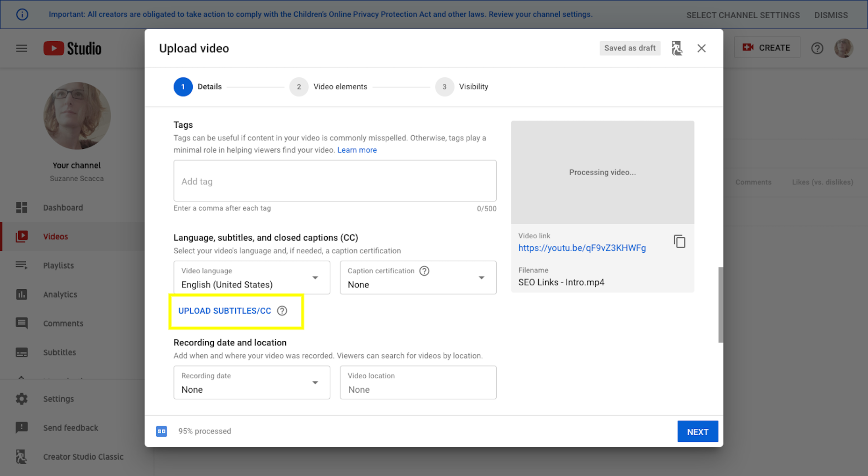Click Likes (vs. dislikes) column header
This screenshot has height=476, width=868.
(823, 182)
